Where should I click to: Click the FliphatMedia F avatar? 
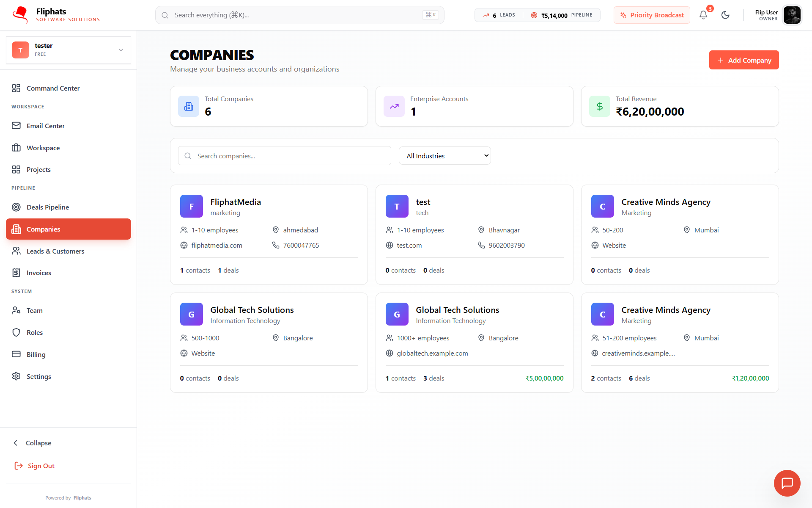(x=191, y=206)
